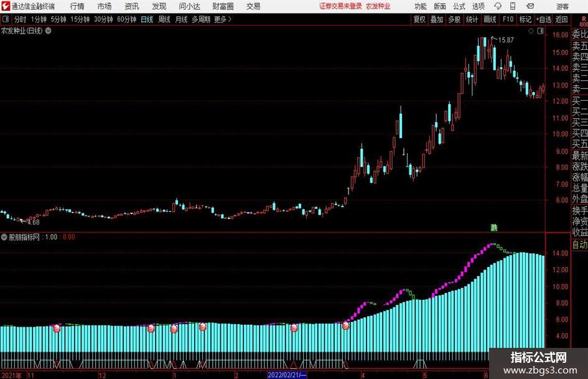Open the 市场 menu
The width and height of the screenshot is (588, 379).
[105, 6]
